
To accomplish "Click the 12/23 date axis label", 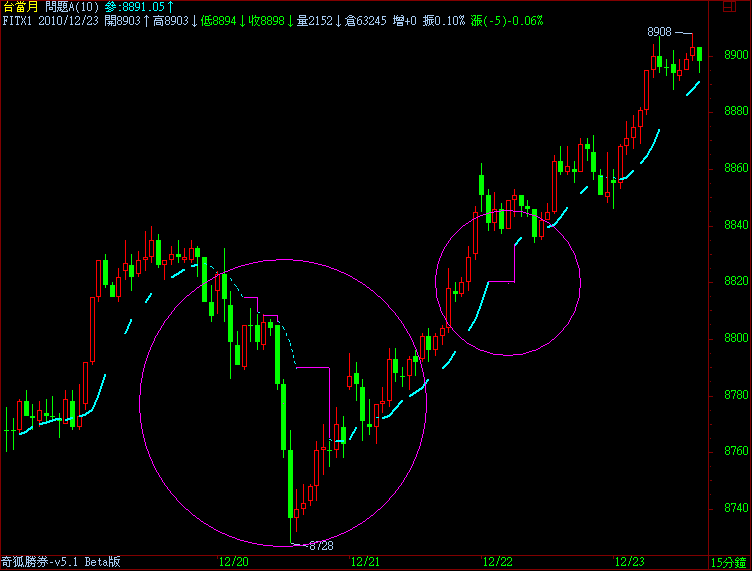I will (x=630, y=562).
